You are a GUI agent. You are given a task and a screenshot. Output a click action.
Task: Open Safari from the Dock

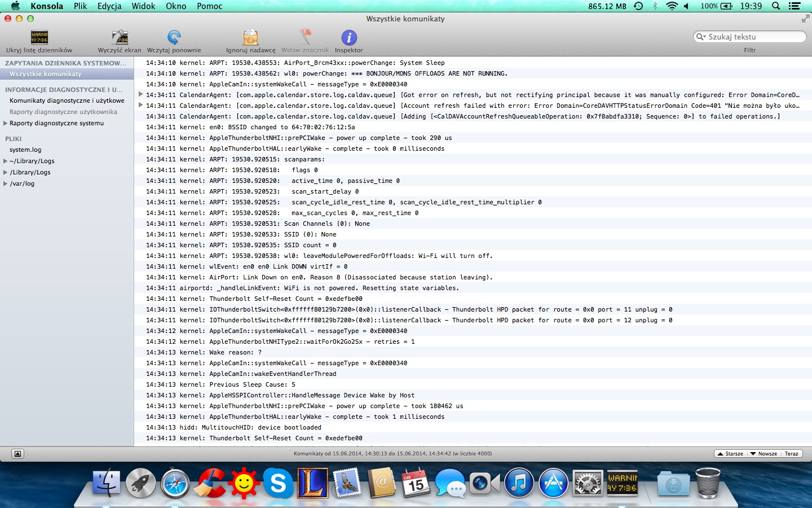coord(175,483)
